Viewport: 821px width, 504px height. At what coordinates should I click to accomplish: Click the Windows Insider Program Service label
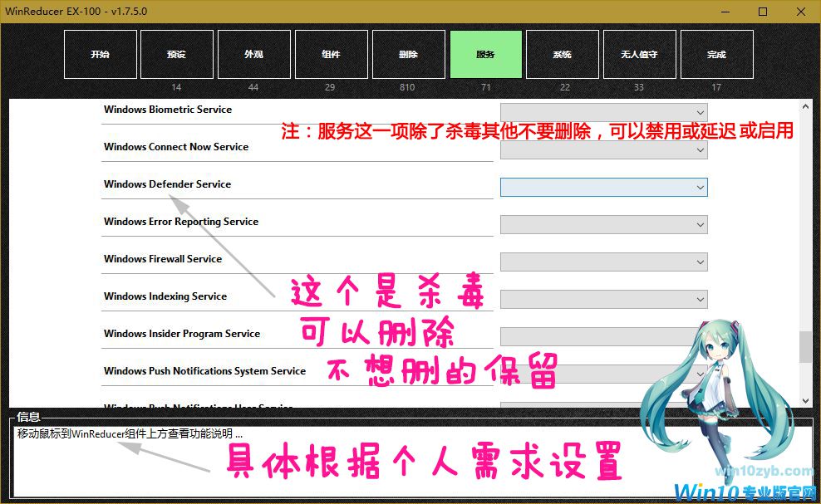point(181,334)
